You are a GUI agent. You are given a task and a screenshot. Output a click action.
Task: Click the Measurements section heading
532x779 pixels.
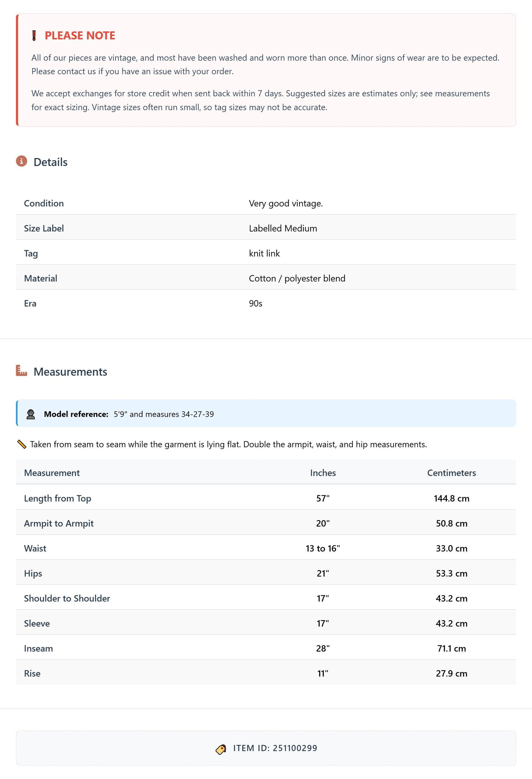(71, 372)
